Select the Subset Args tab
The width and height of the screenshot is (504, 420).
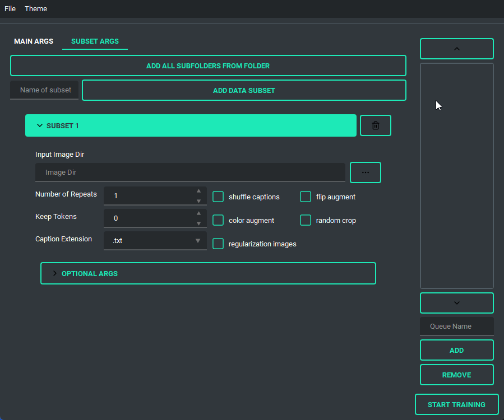click(95, 41)
